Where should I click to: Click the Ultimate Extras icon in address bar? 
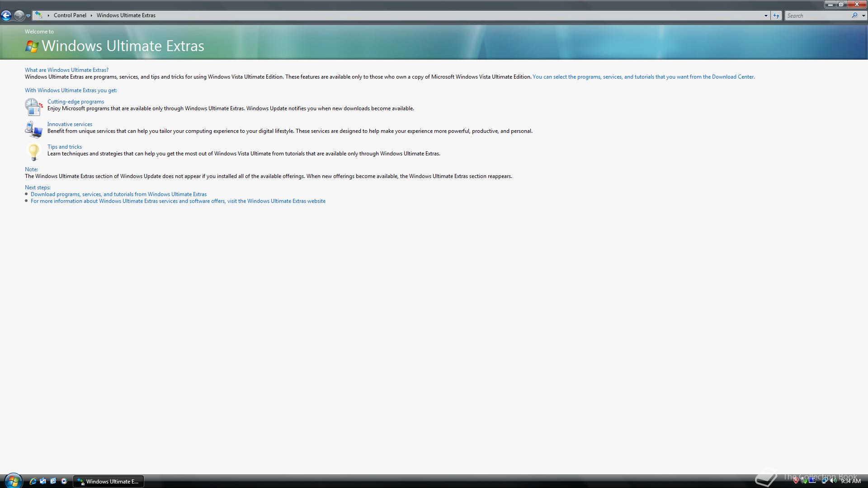39,15
